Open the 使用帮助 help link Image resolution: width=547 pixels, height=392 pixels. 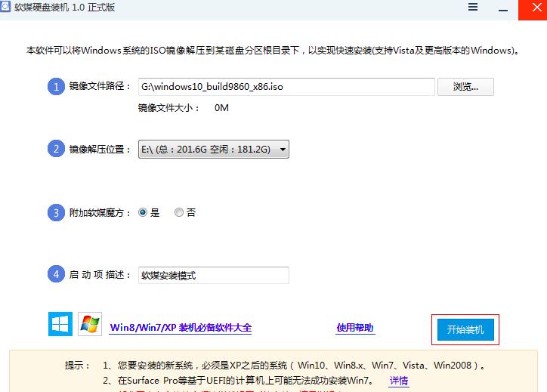pos(355,328)
